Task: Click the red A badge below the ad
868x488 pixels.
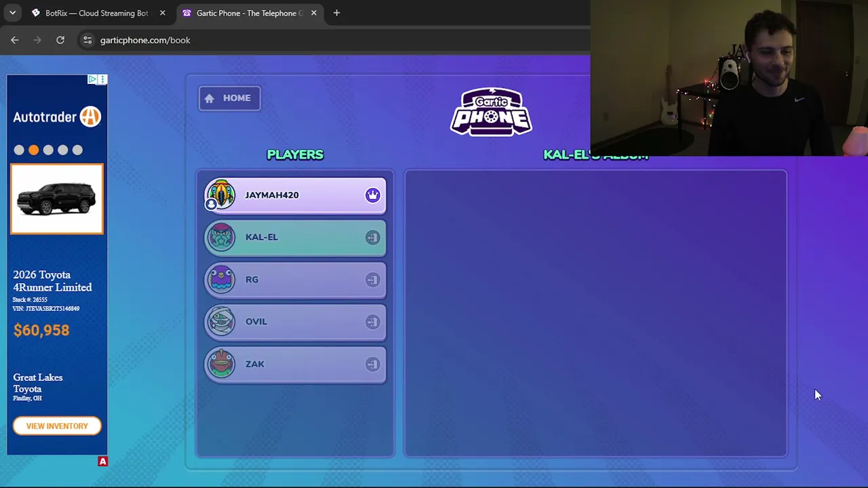Action: (102, 462)
